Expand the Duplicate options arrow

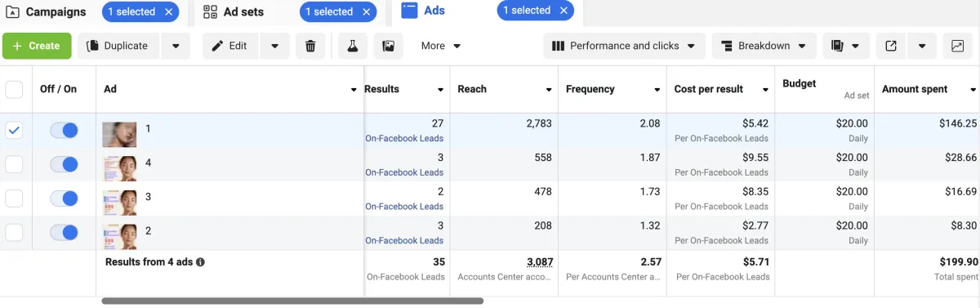pos(176,46)
